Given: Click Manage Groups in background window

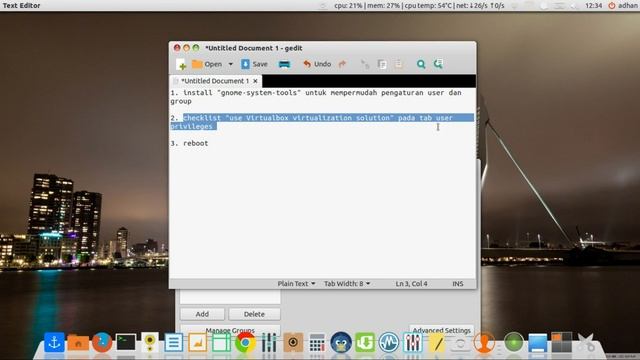Looking at the screenshot, I should click(230, 330).
